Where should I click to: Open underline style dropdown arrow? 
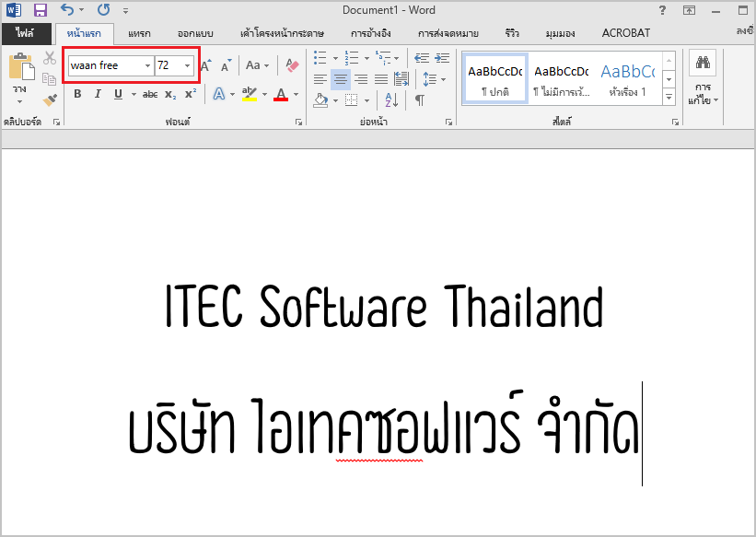[x=134, y=95]
